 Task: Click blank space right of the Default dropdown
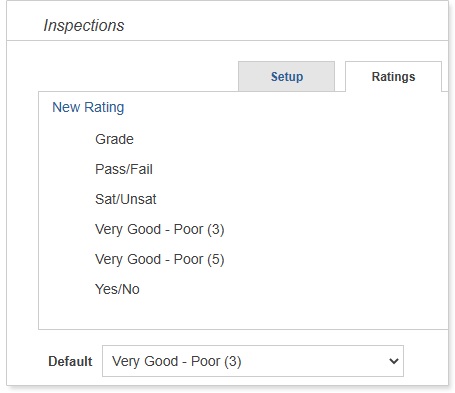(426, 361)
